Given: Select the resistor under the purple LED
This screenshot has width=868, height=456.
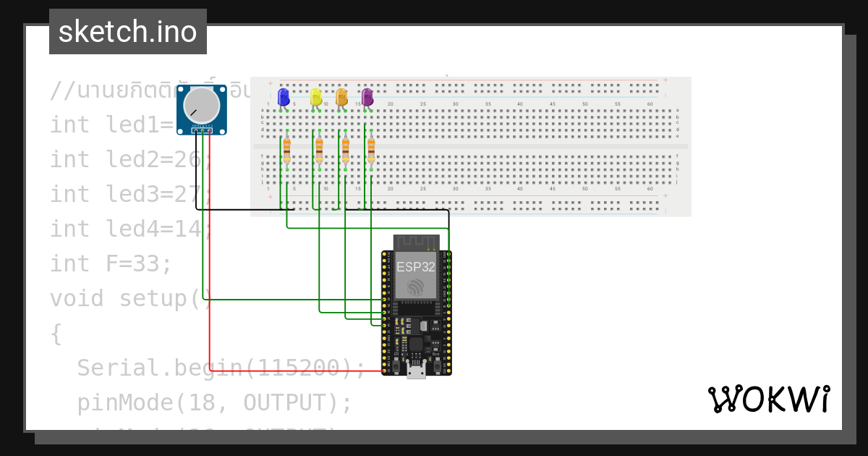Looking at the screenshot, I should coord(371,150).
